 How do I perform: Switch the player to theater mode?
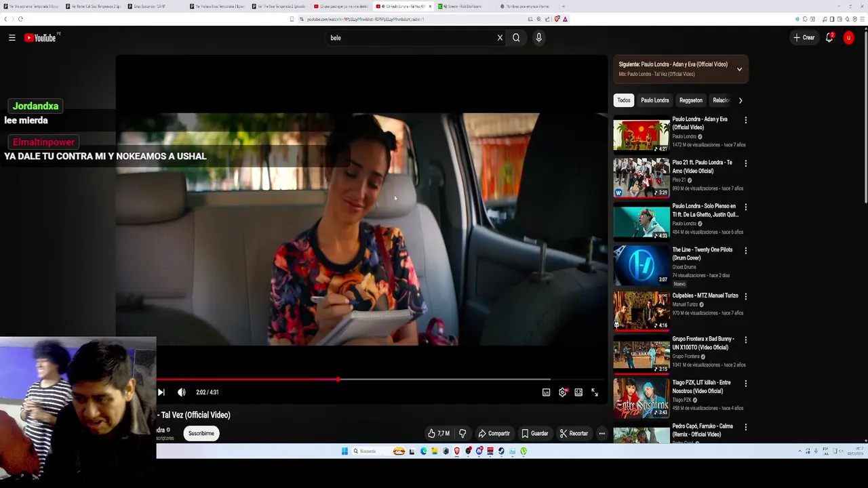point(578,392)
